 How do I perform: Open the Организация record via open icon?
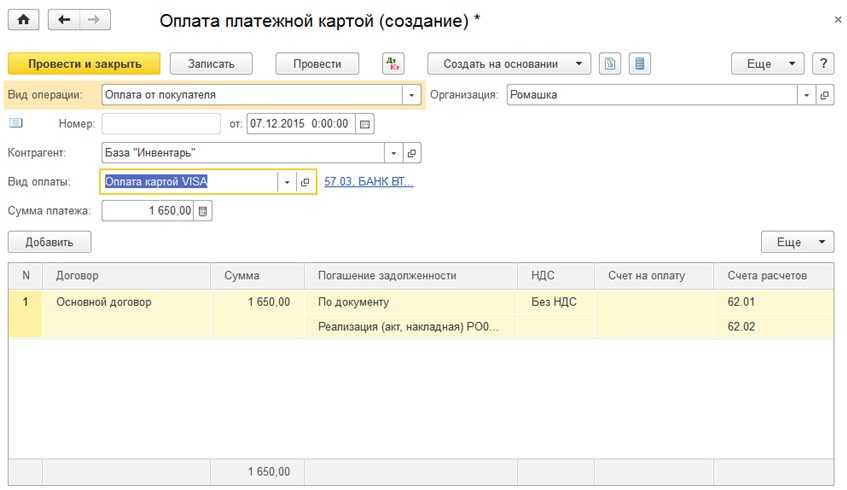825,95
